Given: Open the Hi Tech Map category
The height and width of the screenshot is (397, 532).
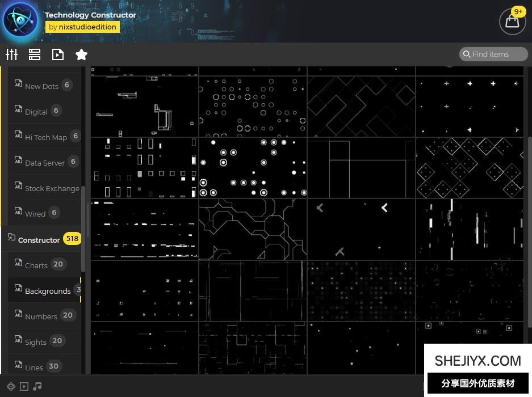Looking at the screenshot, I should click(x=45, y=137).
